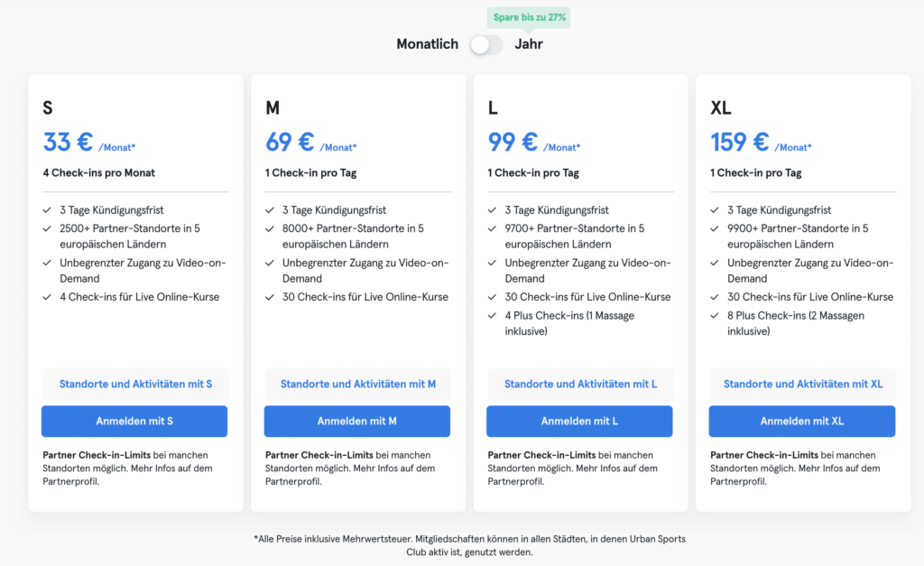924x566 pixels.
Task: Click checkmark beside 8000+ Partner-Standorte
Action: (269, 228)
